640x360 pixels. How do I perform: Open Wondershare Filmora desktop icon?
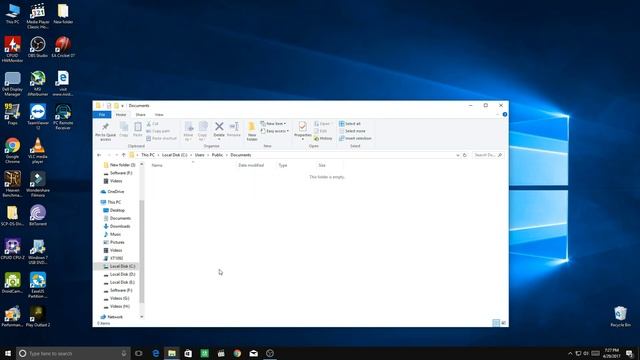tap(38, 184)
